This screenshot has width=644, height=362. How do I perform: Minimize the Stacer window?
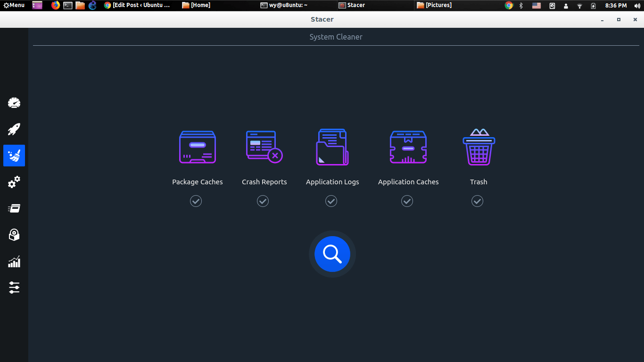[x=603, y=20]
